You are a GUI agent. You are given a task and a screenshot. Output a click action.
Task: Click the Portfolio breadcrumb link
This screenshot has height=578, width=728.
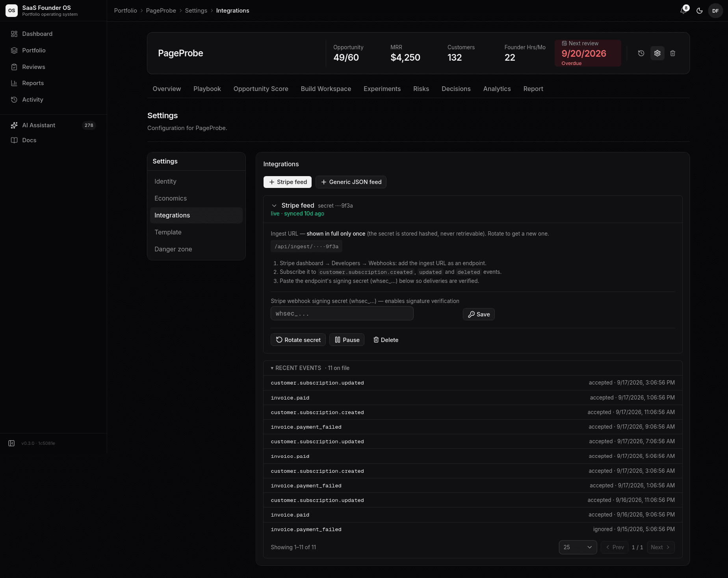126,11
